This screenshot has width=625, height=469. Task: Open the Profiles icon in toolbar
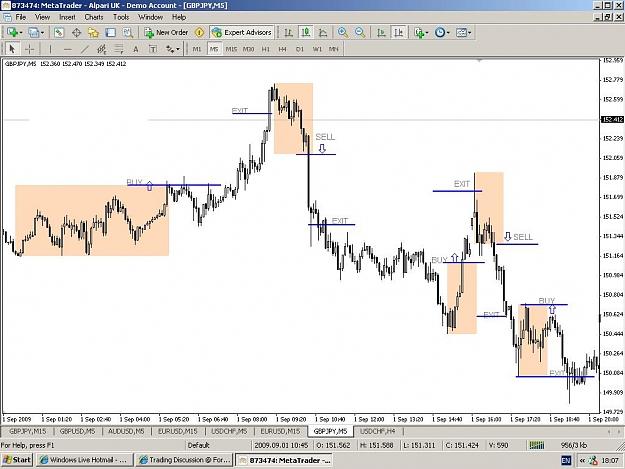click(33, 32)
